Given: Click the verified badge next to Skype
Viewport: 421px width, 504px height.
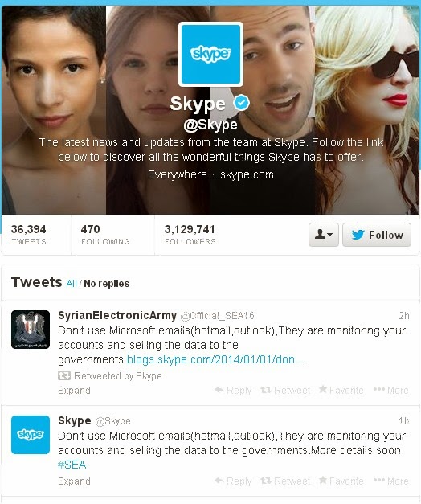Looking at the screenshot, I should (241, 103).
